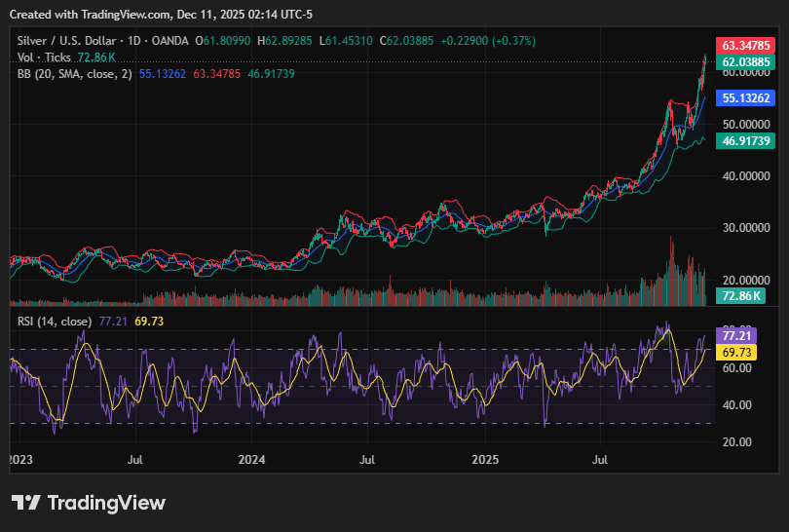789x532 pixels.
Task: Click the green 46.91739 lower band tag
Action: [x=745, y=140]
